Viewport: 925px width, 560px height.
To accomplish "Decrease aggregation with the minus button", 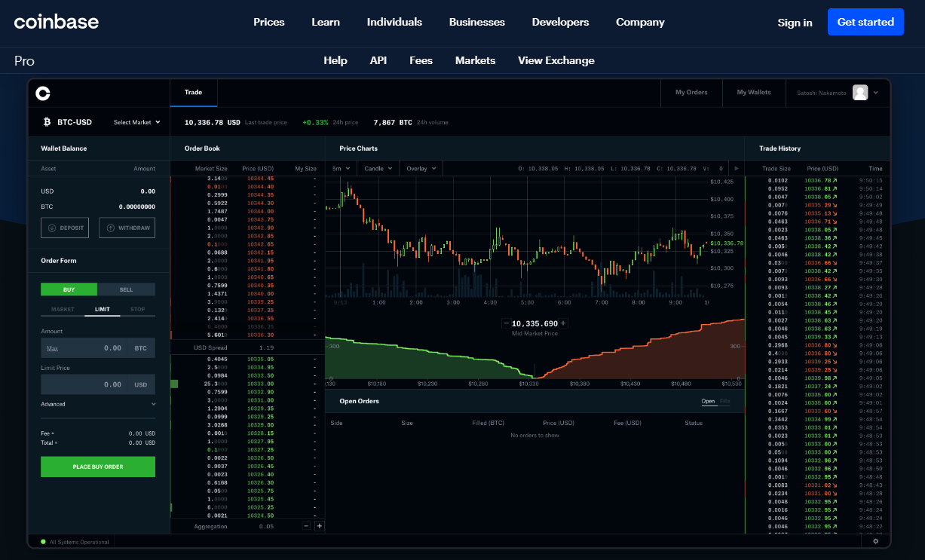I will tap(306, 526).
